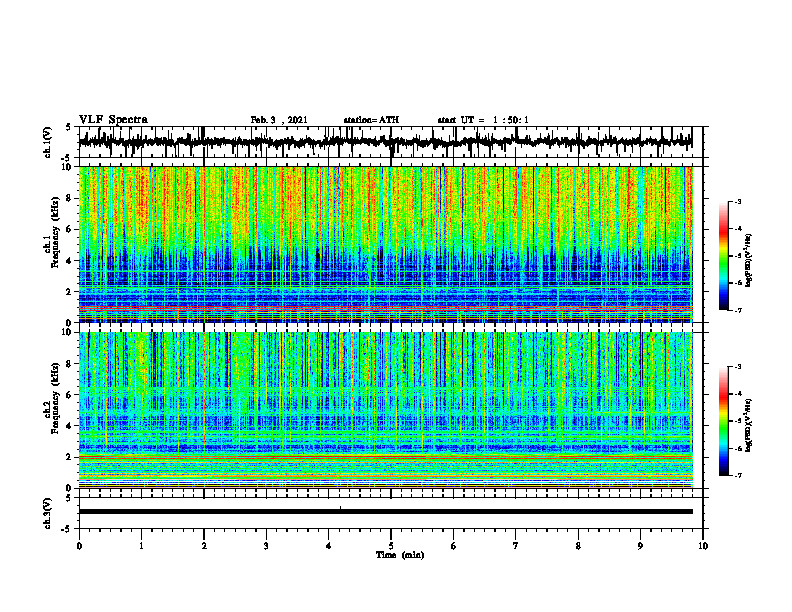The image size is (792, 612).
Task: Select the ch.2 "Frequency (kHz)" axis label
Action: point(55,398)
